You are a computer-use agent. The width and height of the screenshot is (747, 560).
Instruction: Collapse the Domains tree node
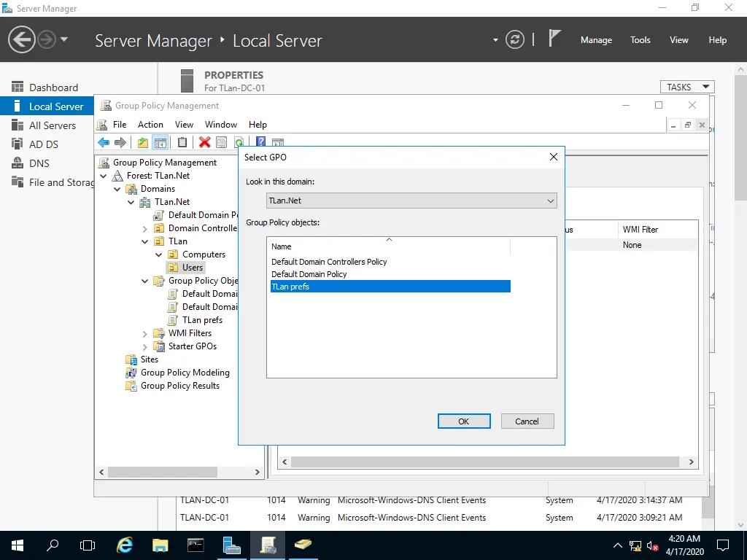tap(117, 189)
